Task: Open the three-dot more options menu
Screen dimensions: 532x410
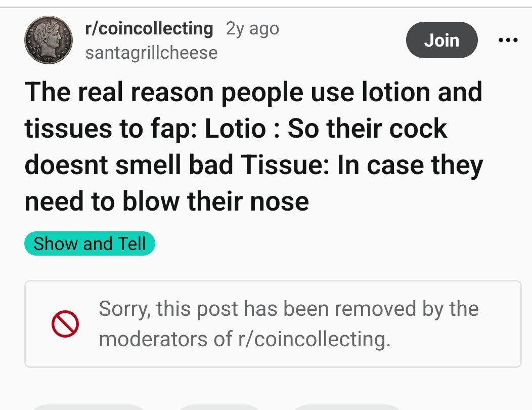Action: [508, 40]
